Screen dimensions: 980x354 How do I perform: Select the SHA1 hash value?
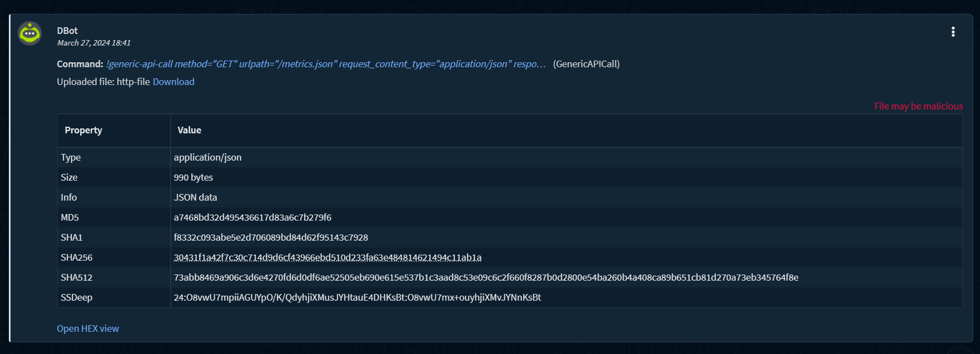(271, 237)
